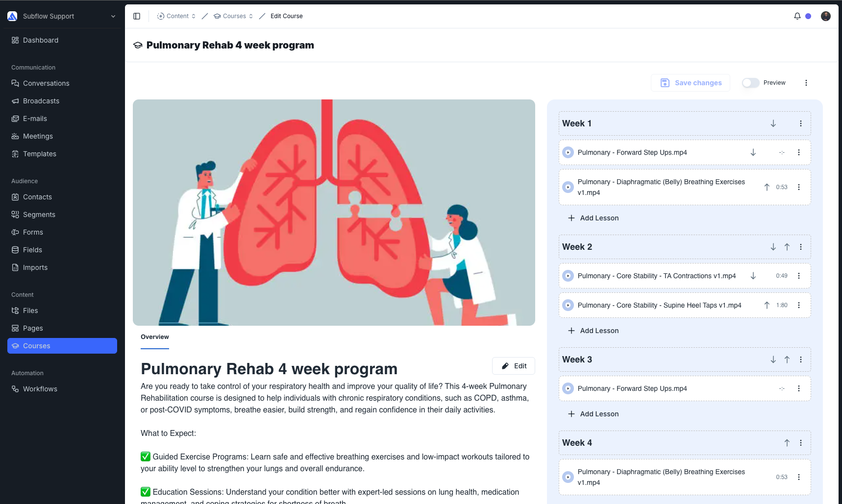This screenshot has height=504, width=842.
Task: Open options for Week 3 Forward Step Ups lesson
Action: click(x=799, y=388)
